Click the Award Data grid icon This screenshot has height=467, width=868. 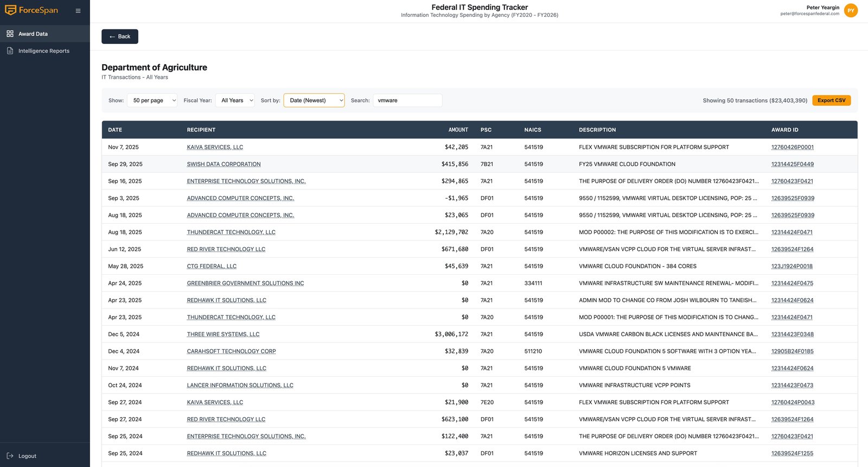[x=10, y=34]
